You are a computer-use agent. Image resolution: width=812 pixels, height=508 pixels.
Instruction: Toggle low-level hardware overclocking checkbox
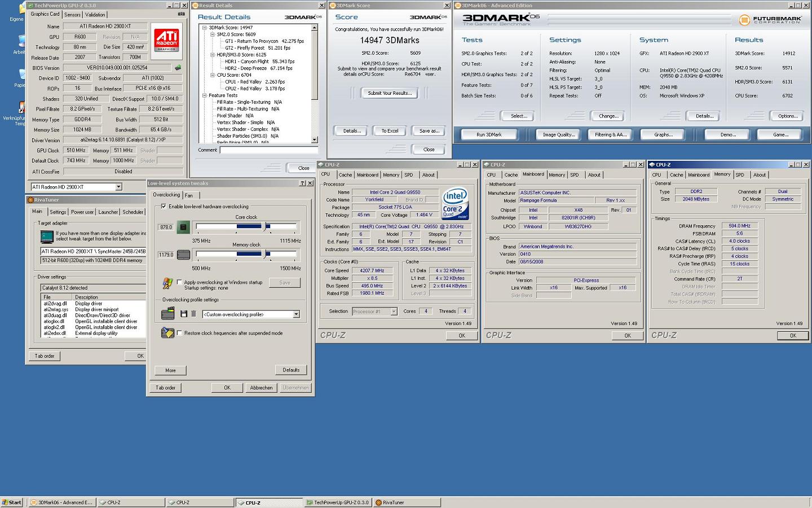pos(164,207)
